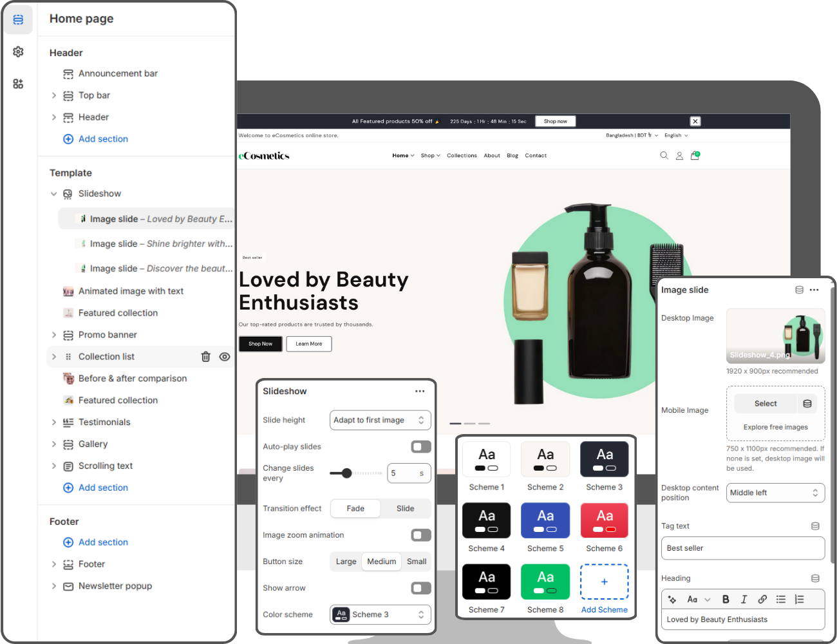The width and height of the screenshot is (837, 644).
Task: Select the Fade transition effect
Action: [355, 508]
